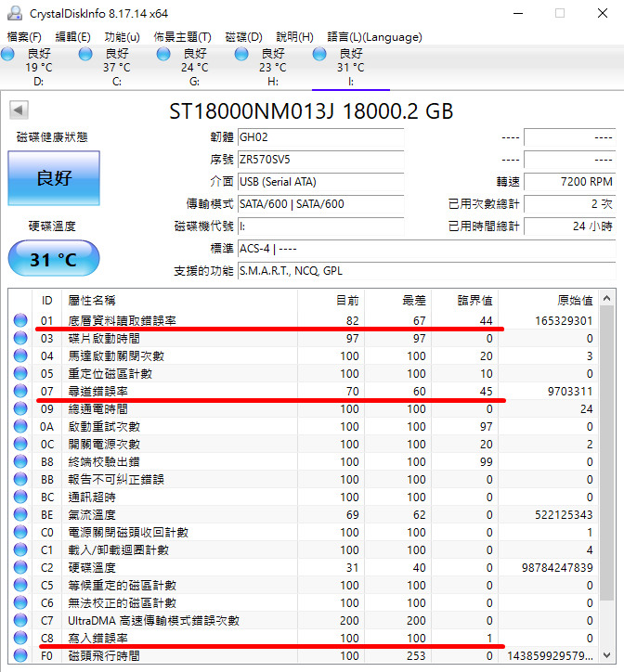Viewport: 624px width, 672px height.
Task: Open the 功能(u) menu
Action: pyautogui.click(x=123, y=37)
